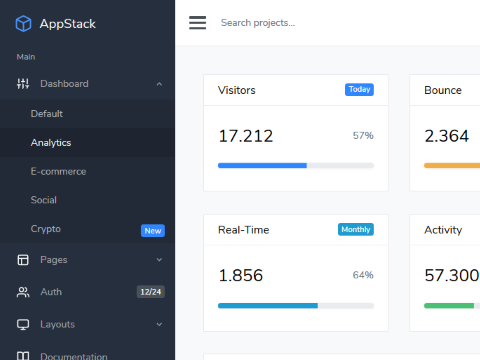Viewport: 480px width, 360px height.
Task: Click the 1.856 real-time value
Action: point(241,275)
